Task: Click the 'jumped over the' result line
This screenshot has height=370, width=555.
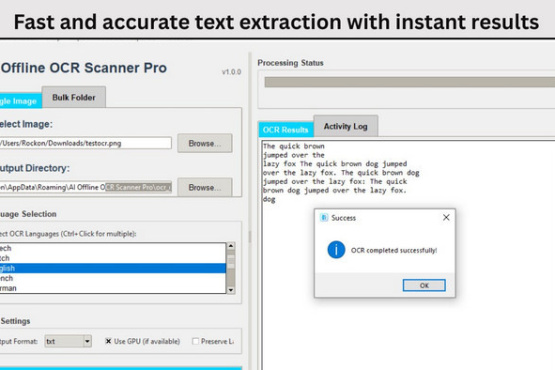Action: 294,155
